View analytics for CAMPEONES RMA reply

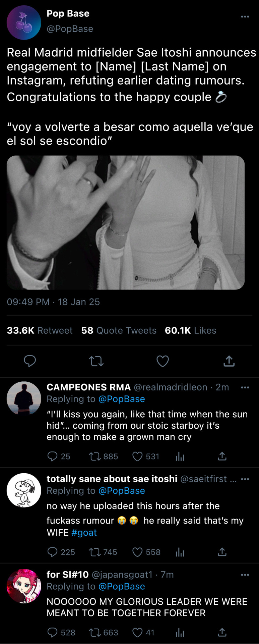click(x=180, y=457)
